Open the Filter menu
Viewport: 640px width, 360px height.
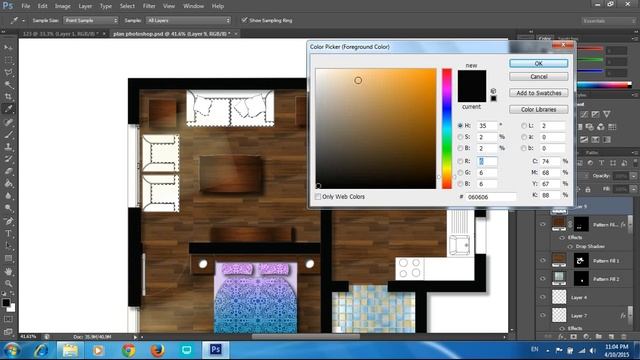pos(149,6)
